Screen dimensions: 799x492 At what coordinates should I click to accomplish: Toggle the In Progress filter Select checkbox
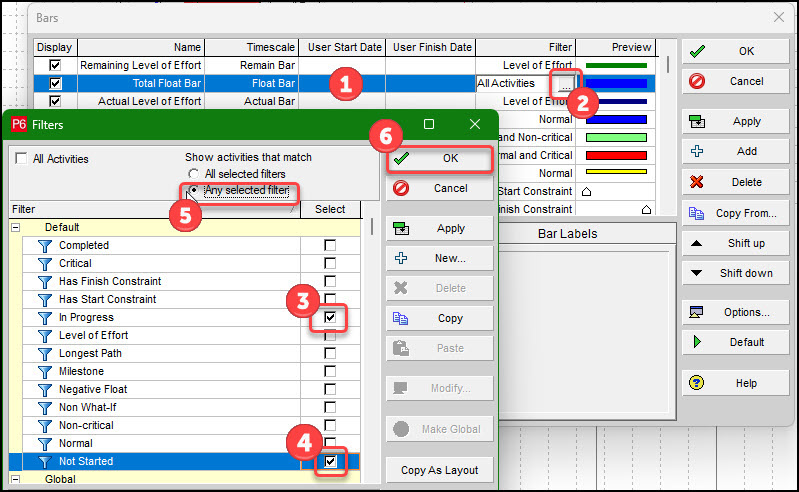[330, 318]
